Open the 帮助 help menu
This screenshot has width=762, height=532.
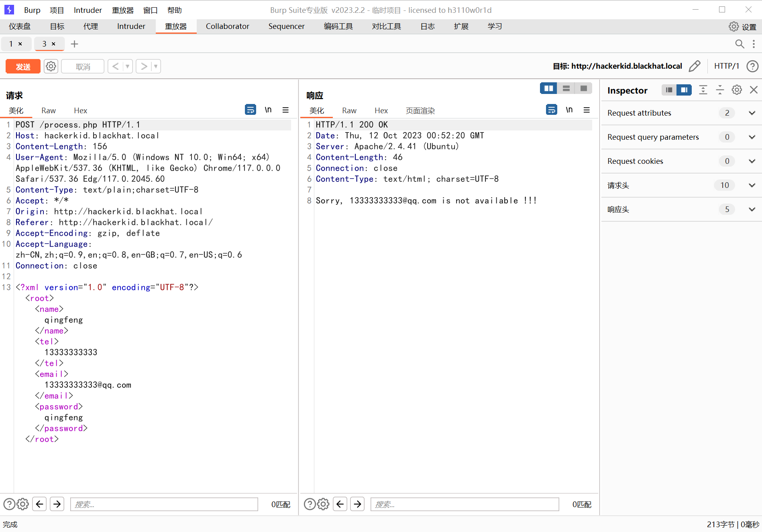(174, 10)
